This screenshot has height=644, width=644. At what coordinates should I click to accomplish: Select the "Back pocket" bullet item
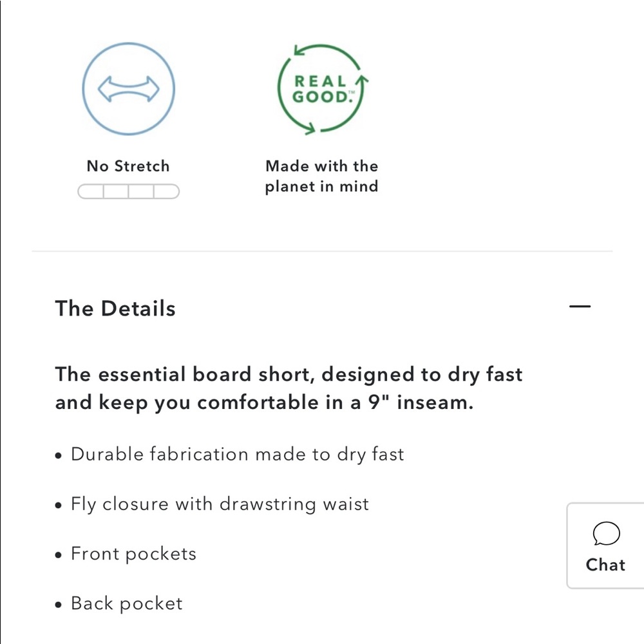tap(126, 603)
